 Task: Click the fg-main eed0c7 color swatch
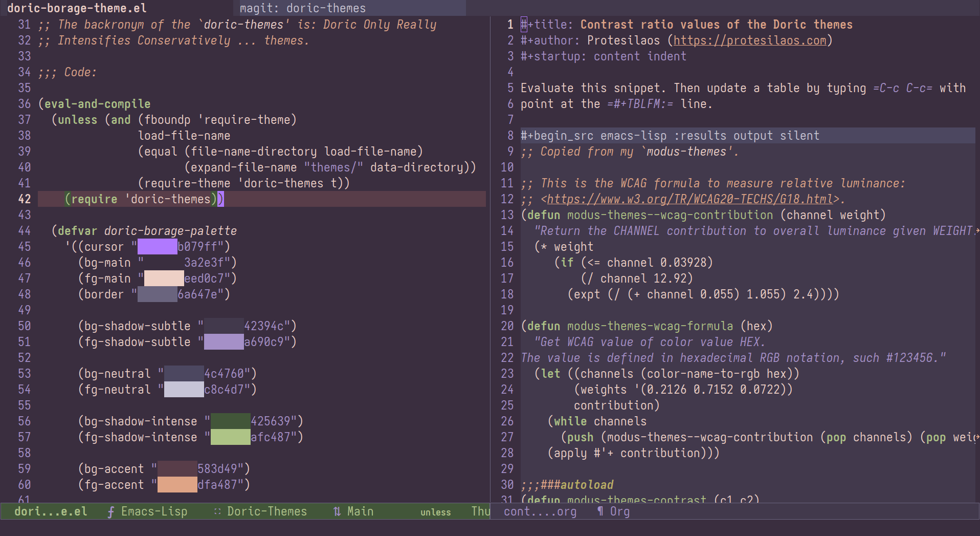[x=164, y=278]
